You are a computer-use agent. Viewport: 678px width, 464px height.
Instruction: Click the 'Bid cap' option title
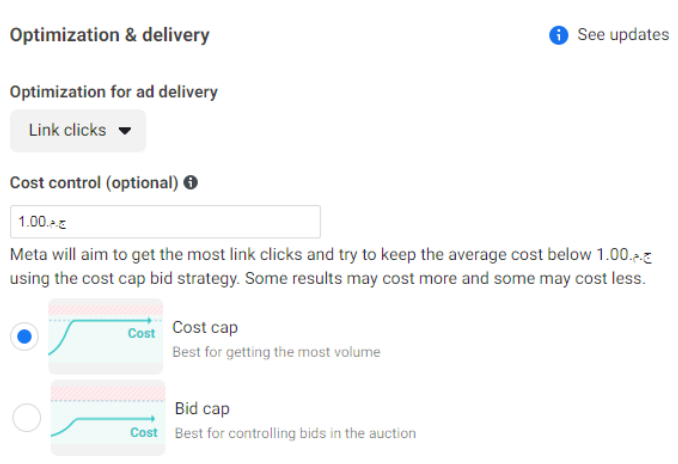[x=202, y=408]
